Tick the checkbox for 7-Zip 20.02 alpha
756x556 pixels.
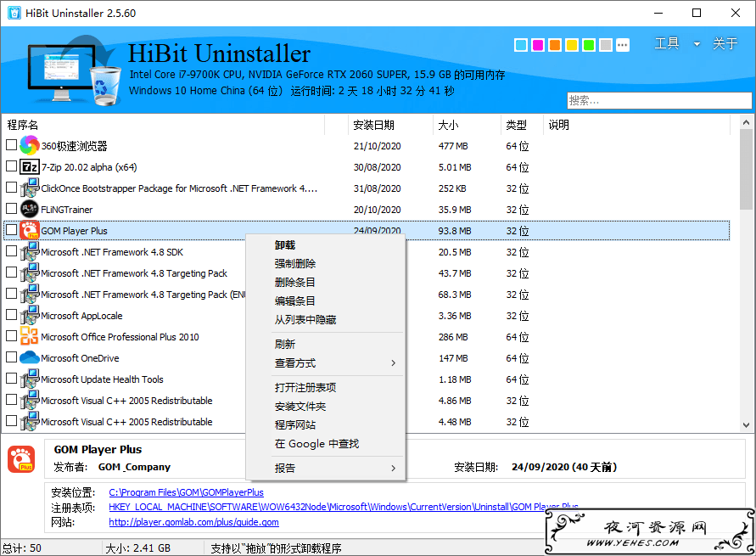[x=11, y=166]
